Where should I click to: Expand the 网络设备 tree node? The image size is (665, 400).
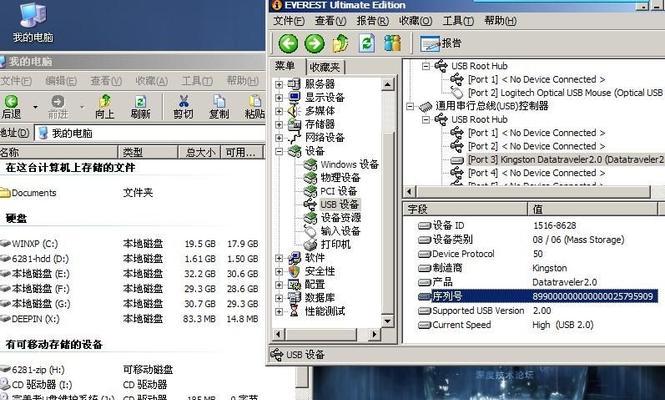coord(279,138)
